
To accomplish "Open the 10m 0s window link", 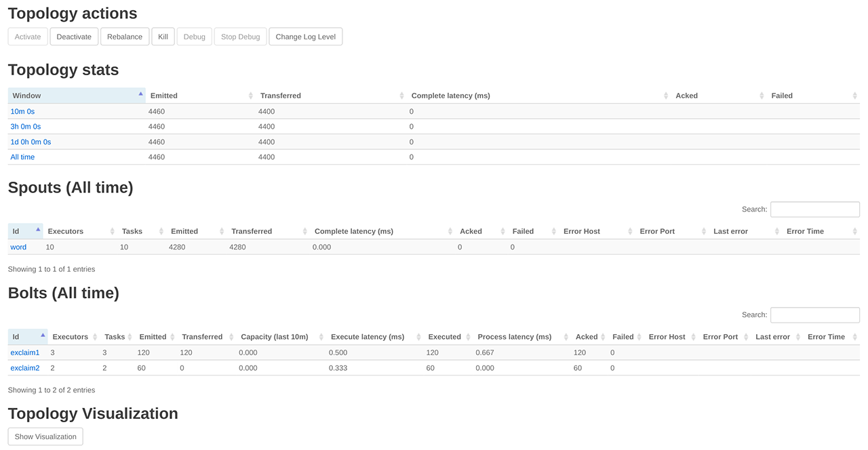I will pos(22,111).
